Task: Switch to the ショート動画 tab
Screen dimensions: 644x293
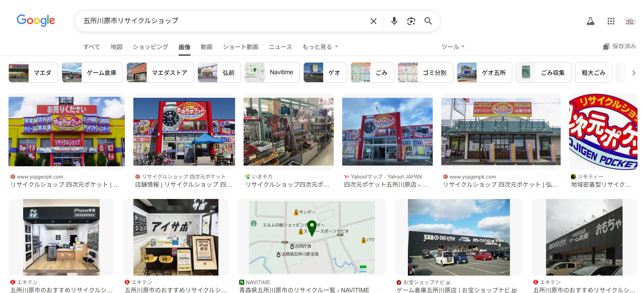Action: [241, 47]
